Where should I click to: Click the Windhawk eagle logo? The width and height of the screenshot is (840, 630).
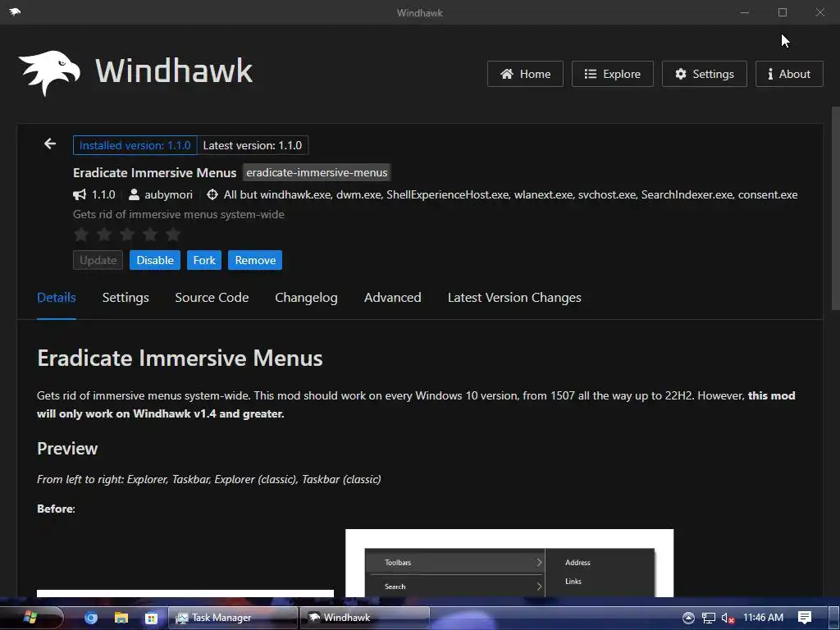click(x=49, y=73)
